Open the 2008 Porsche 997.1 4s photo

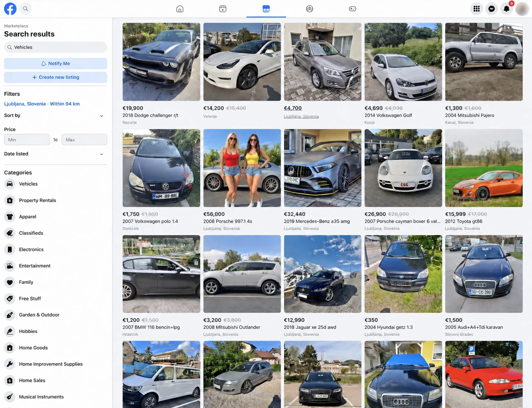point(242,168)
